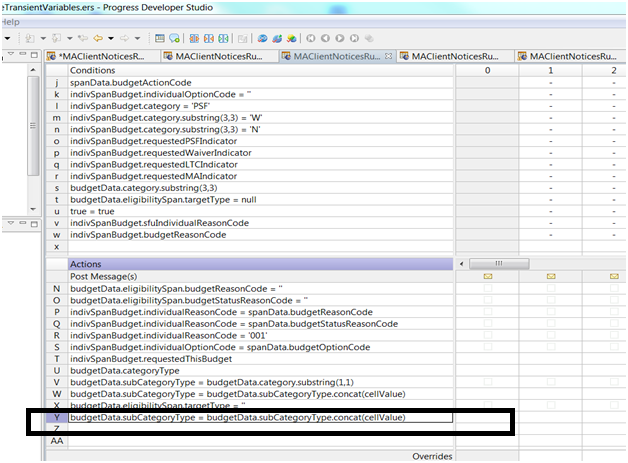Switch to the last MAClientNoticesRu... tab

coord(573,56)
